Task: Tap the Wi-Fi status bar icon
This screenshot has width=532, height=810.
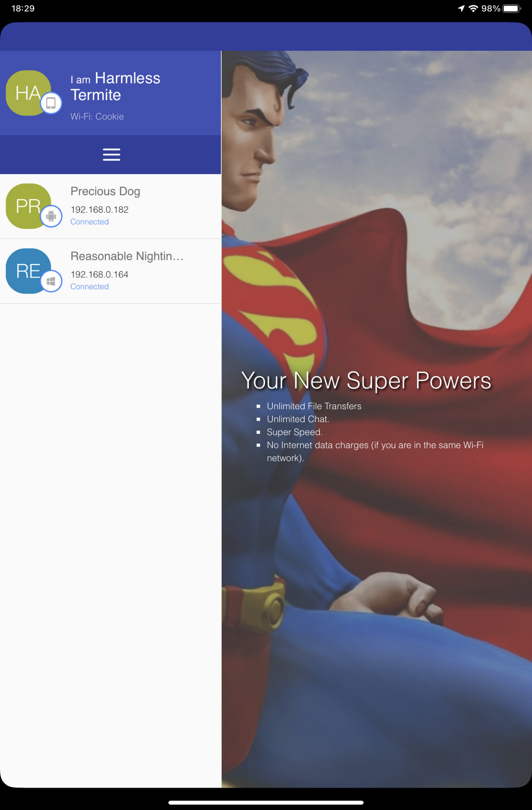Action: click(473, 8)
